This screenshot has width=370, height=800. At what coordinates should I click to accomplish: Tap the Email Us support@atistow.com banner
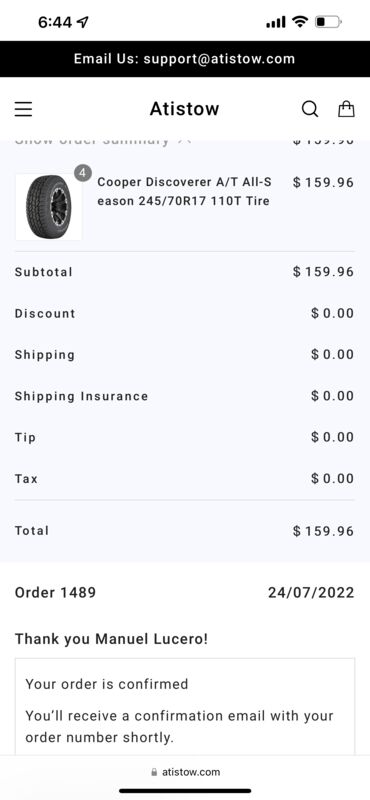185,59
